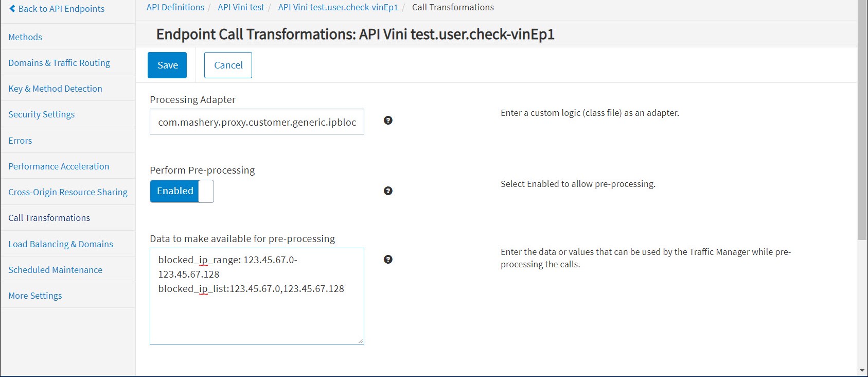Click the scrollbar down arrow

click(862, 371)
